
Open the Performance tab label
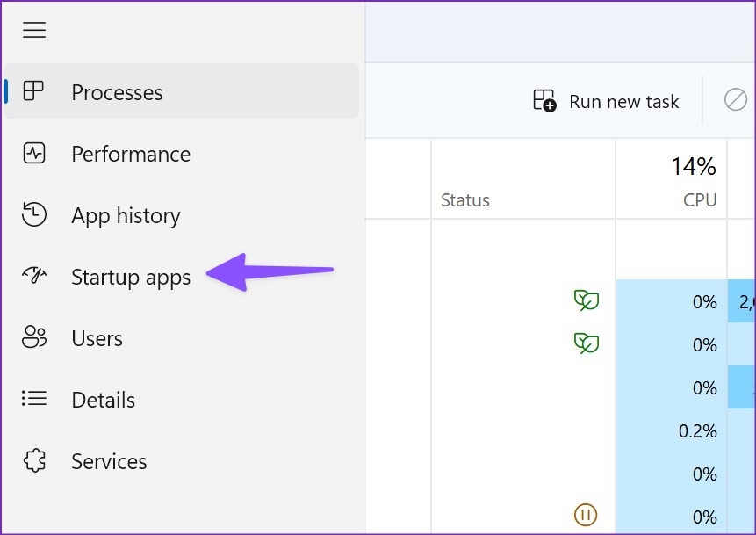pos(131,154)
